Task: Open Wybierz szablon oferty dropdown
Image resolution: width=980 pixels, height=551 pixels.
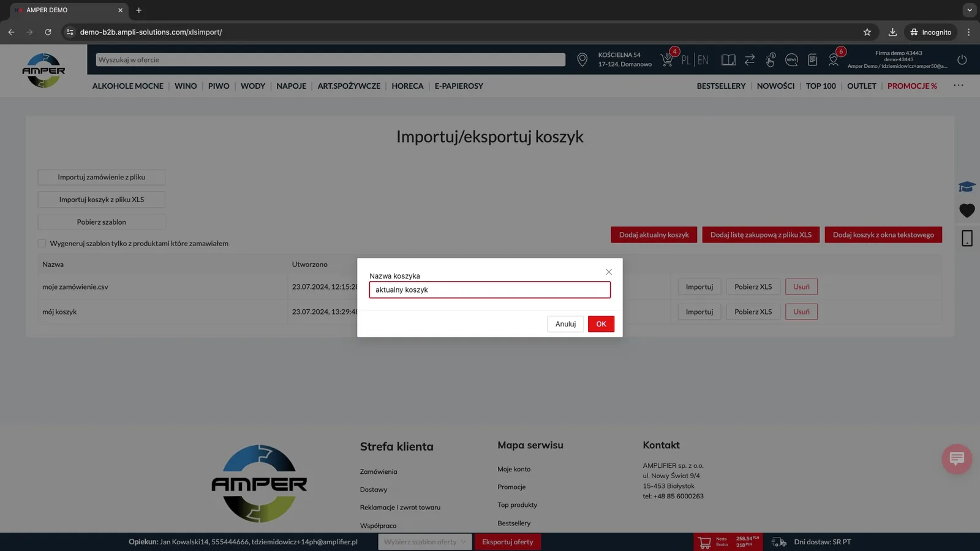Action: pos(425,542)
